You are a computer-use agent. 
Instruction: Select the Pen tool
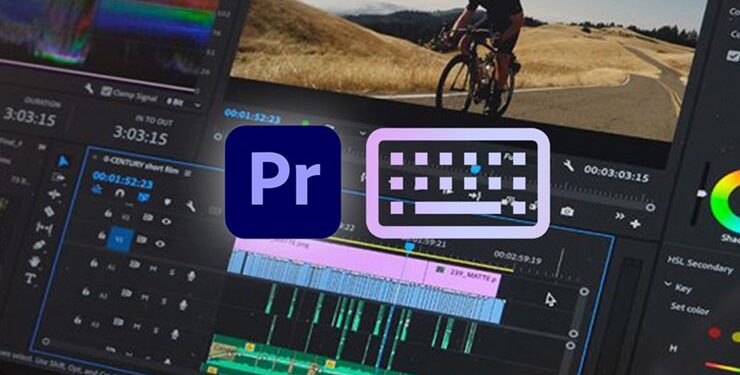39,245
